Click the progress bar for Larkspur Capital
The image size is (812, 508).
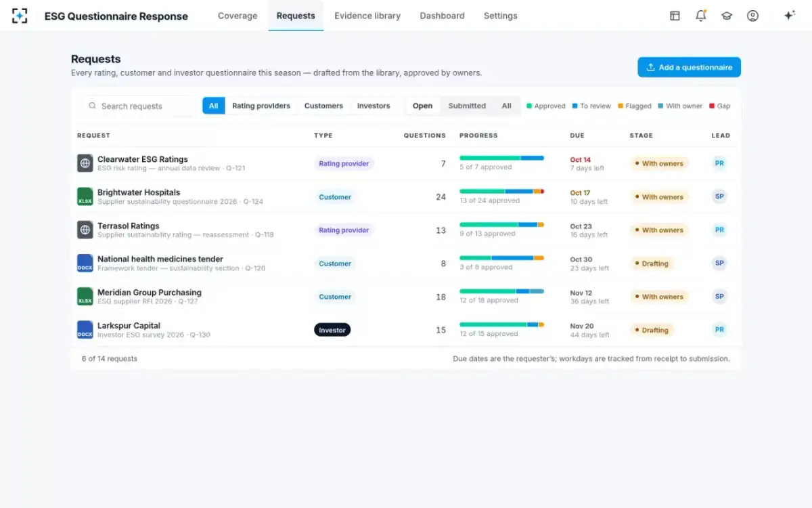(x=501, y=325)
